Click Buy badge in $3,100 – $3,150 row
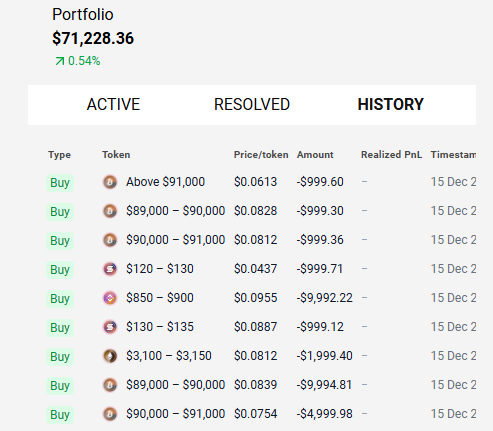Screen dimensions: 493x431 point(60,357)
